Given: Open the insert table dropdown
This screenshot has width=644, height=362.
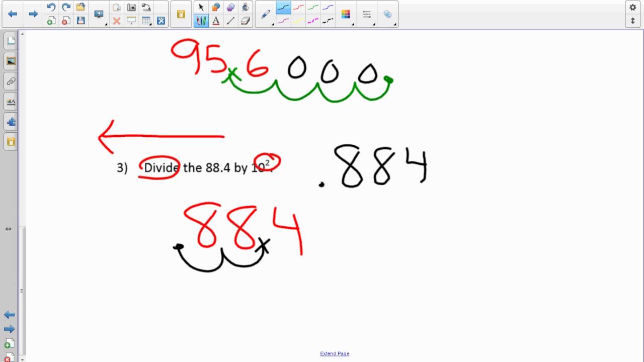Looking at the screenshot, I should (146, 21).
